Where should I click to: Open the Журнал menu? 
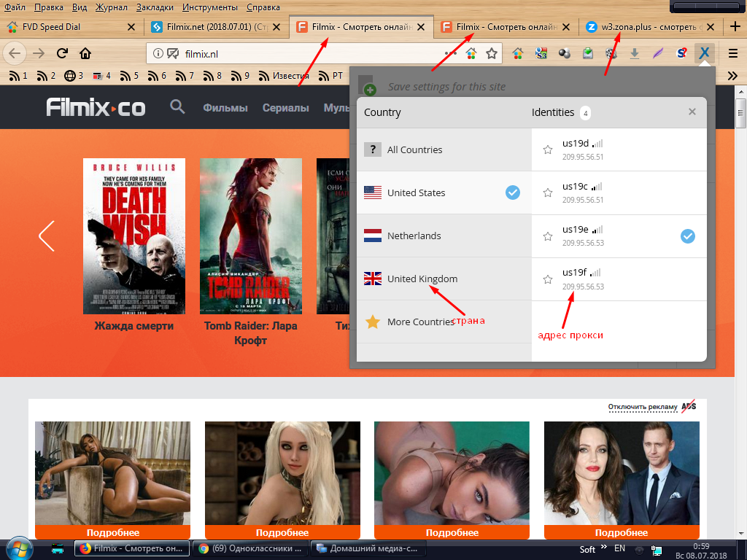(111, 7)
